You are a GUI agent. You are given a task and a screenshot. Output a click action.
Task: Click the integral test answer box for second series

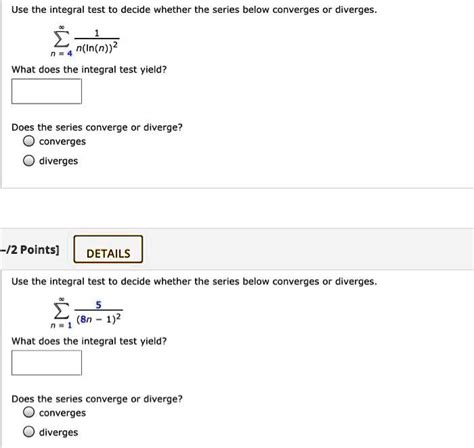(x=46, y=363)
